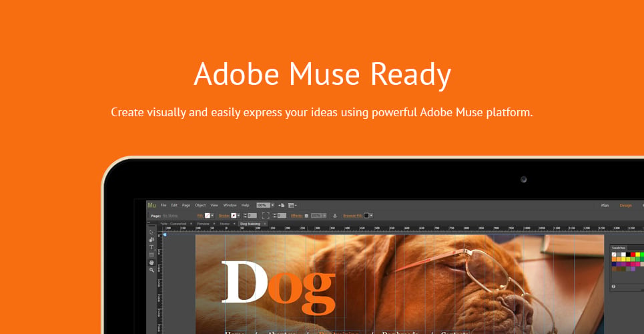Click the blue ruler origin marker
644x334 pixels.
[165, 234]
